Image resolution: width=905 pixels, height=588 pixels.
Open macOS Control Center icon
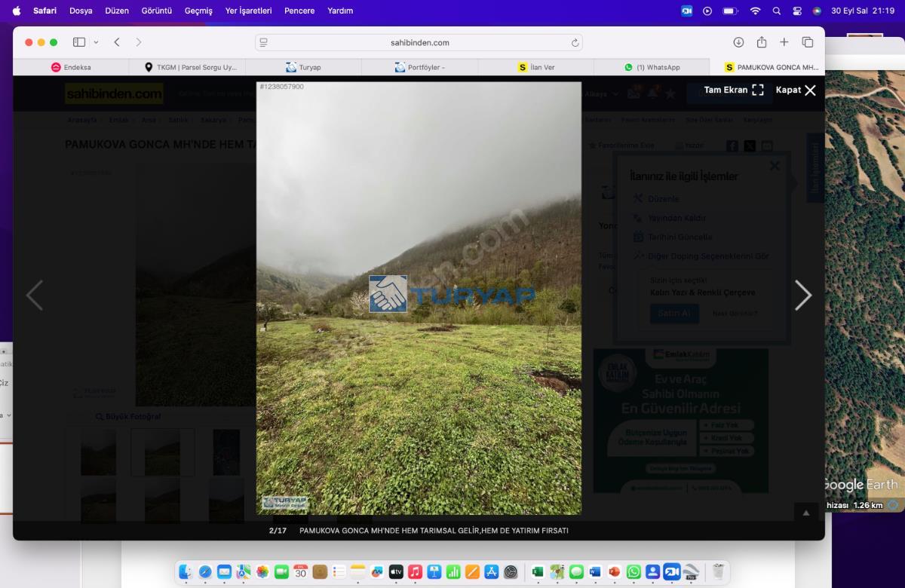(797, 11)
